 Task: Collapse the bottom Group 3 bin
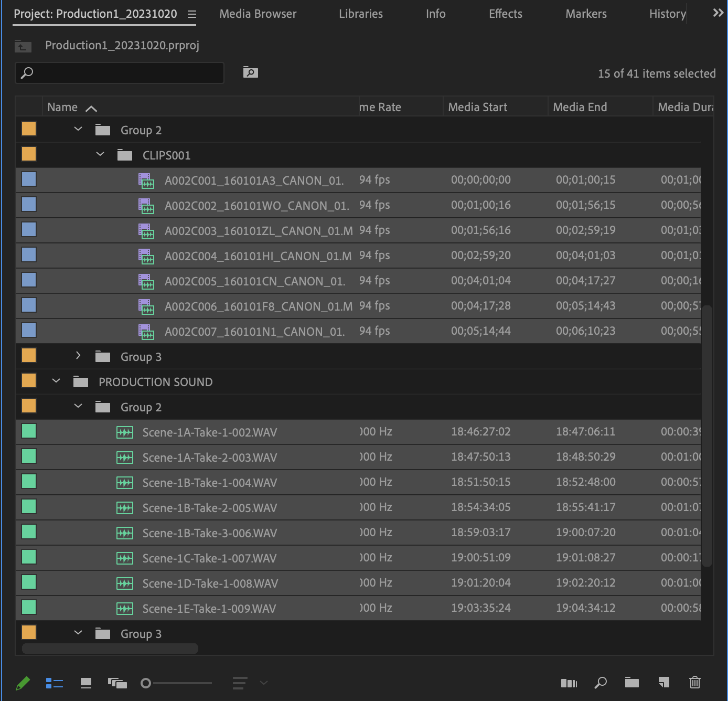(x=78, y=633)
